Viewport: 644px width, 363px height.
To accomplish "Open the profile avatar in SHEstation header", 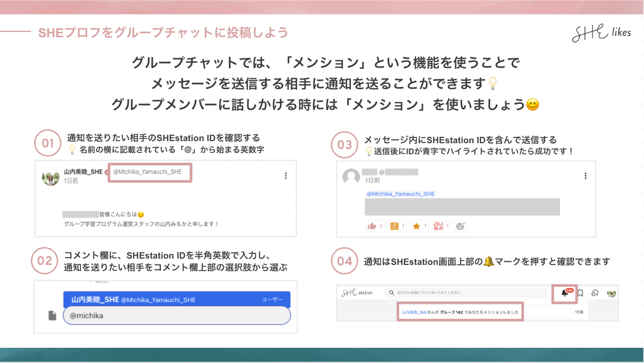I will coord(611,293).
